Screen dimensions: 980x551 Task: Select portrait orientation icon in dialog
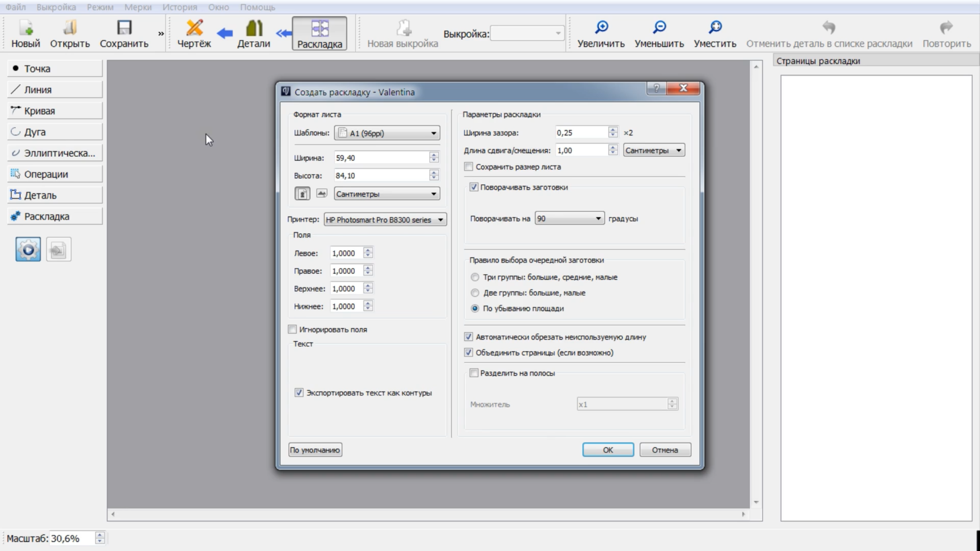pyautogui.click(x=302, y=194)
